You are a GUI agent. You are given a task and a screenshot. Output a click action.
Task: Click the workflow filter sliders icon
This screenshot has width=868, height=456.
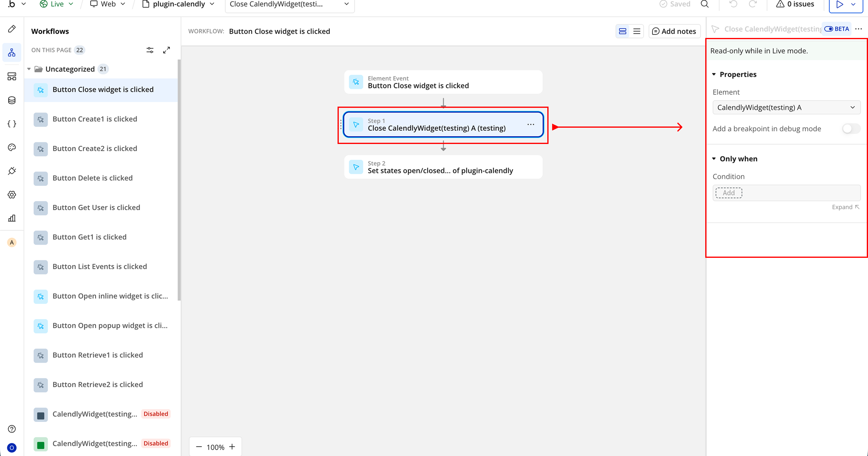[150, 50]
